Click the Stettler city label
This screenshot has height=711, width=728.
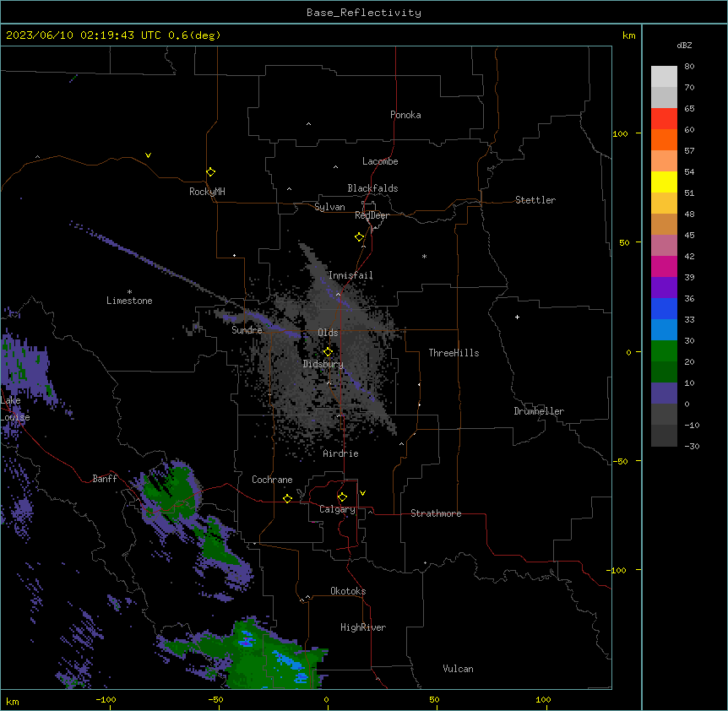click(535, 200)
